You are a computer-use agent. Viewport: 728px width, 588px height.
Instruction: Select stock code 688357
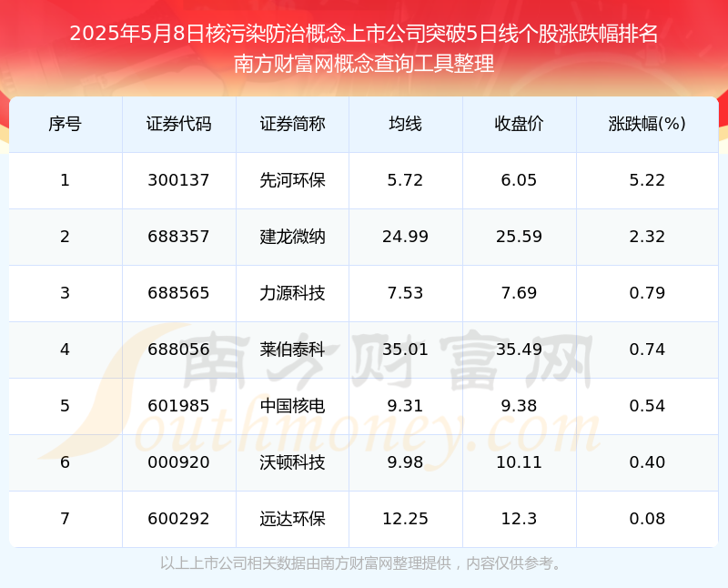click(x=178, y=237)
